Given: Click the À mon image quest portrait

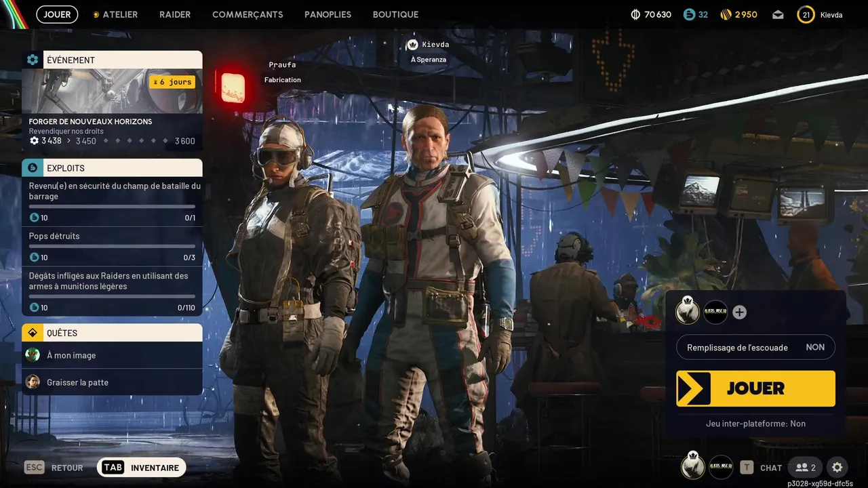Looking at the screenshot, I should click(x=33, y=355).
